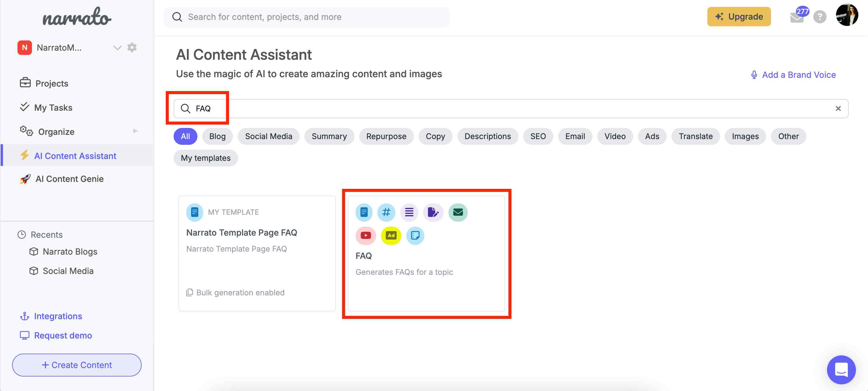Open the user profile avatar

coord(847,15)
